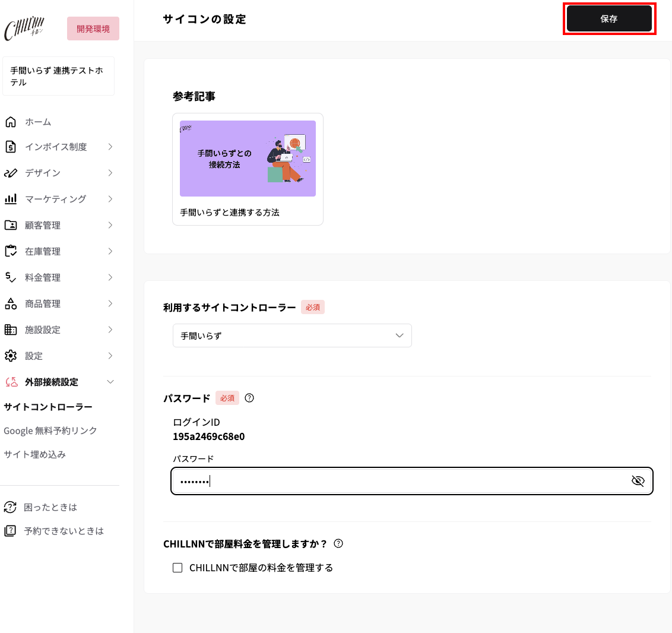
Task: Open the サイト埋め込み menu item
Action: pos(34,454)
